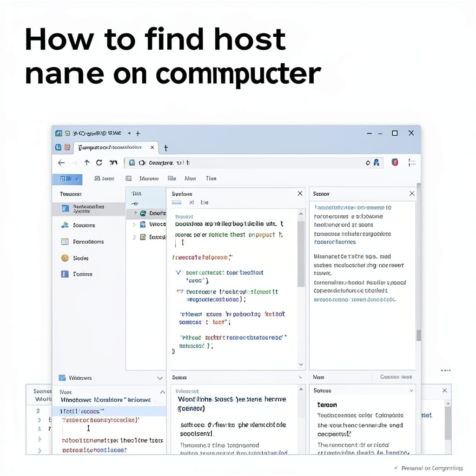Close the Sjeoloer panel
The image size is (476, 476).
point(300,193)
